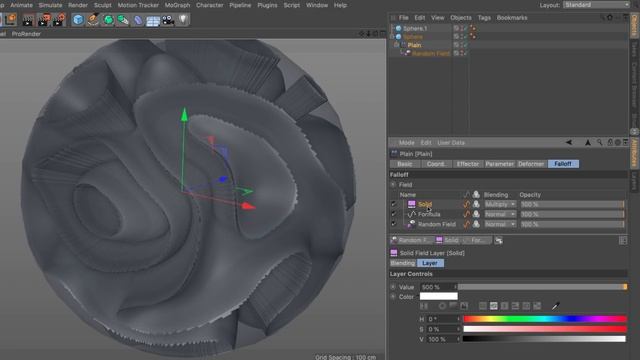The image size is (640, 360).
Task: Open Random Field layer Normal blending dropdown
Action: coord(500,224)
